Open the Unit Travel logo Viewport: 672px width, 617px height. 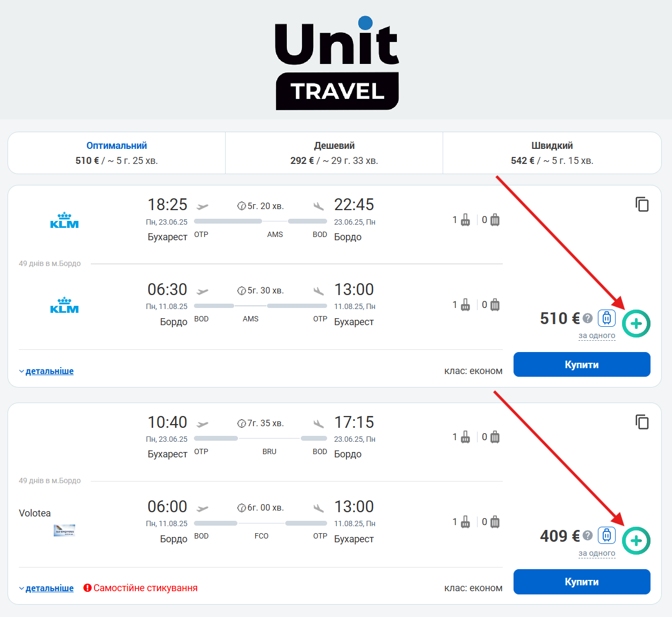coord(337,63)
